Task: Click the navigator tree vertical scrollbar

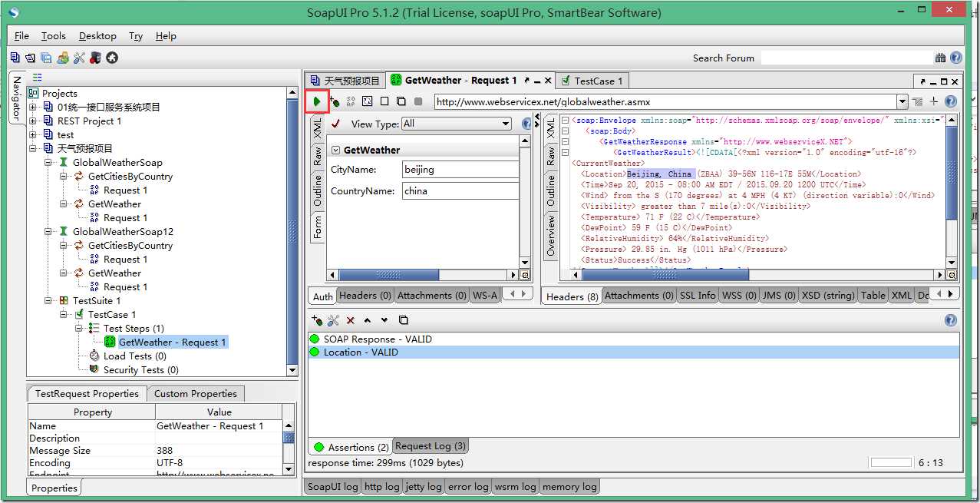Action: click(x=292, y=231)
